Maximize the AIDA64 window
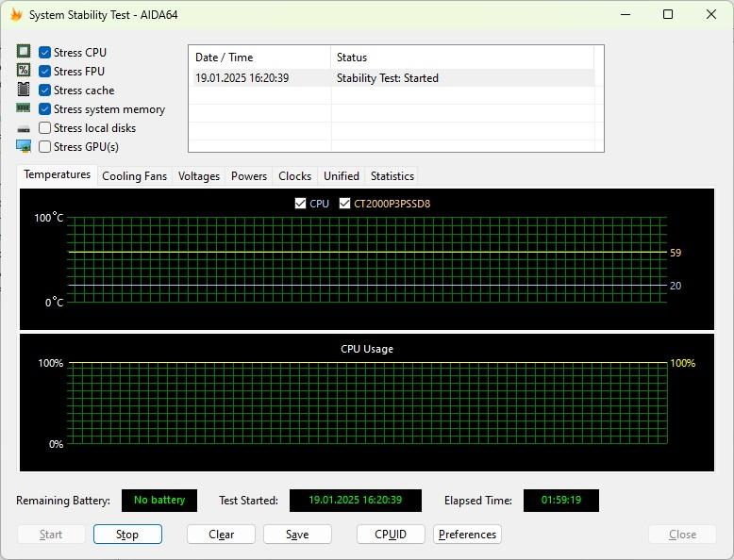Image resolution: width=734 pixels, height=560 pixels. click(668, 14)
